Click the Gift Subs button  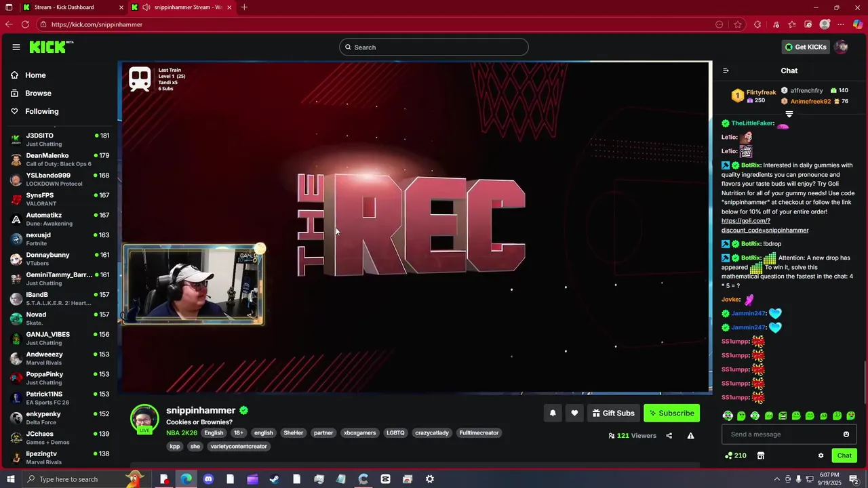pos(613,413)
